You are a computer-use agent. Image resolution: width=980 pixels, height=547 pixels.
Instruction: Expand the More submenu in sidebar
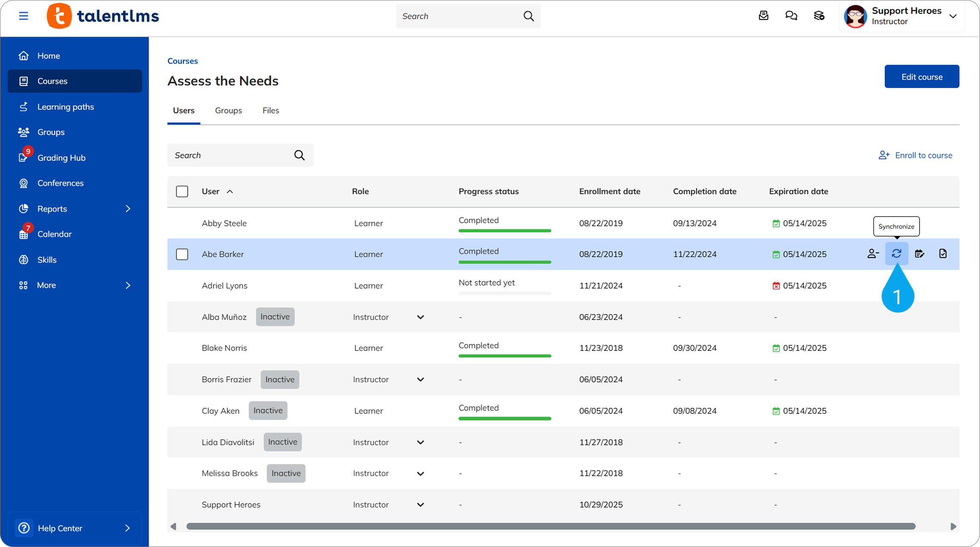tap(128, 285)
